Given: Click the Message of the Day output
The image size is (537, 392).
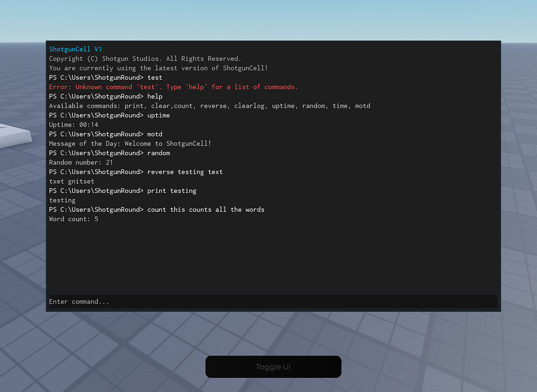Looking at the screenshot, I should click(130, 144).
